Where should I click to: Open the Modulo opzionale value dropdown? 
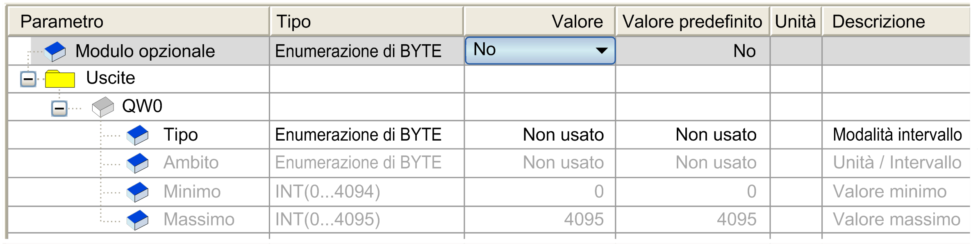[601, 51]
